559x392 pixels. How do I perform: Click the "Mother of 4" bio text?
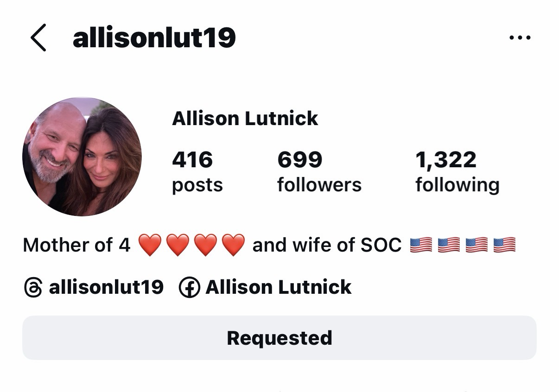pyautogui.click(x=77, y=245)
